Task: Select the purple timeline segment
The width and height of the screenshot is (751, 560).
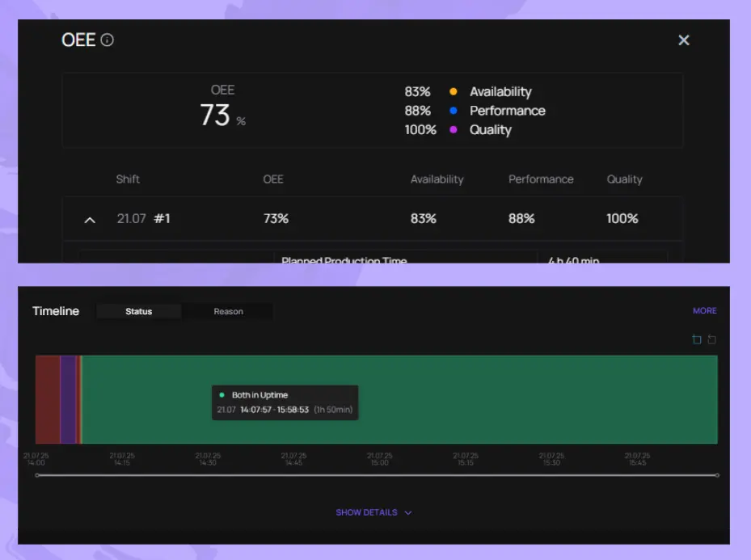Action: 68,399
